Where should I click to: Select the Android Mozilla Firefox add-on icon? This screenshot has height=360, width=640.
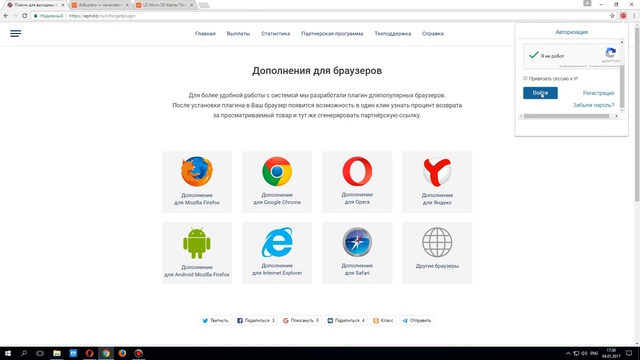point(197,243)
